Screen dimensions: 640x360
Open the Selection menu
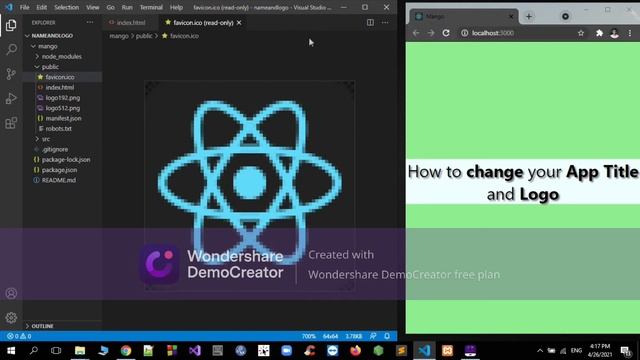point(67,7)
